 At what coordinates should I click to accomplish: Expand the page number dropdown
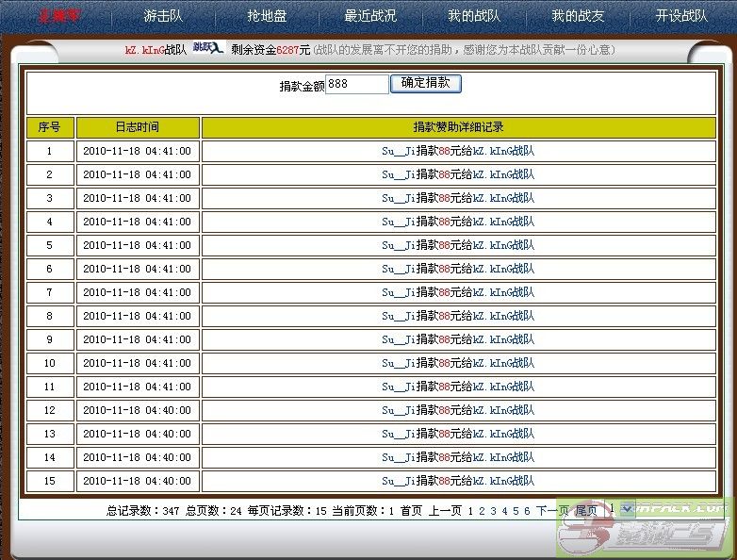[627, 508]
